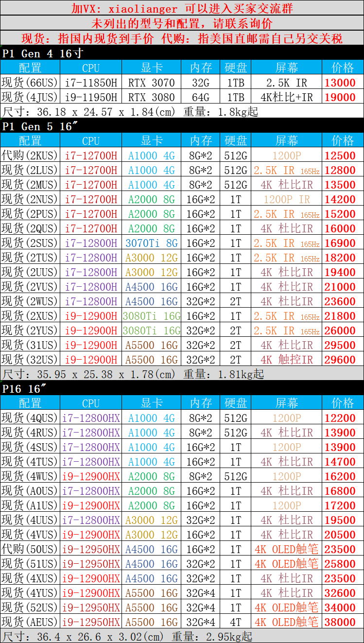Select the 21000 price cell
The image size is (364, 643).
343,286
